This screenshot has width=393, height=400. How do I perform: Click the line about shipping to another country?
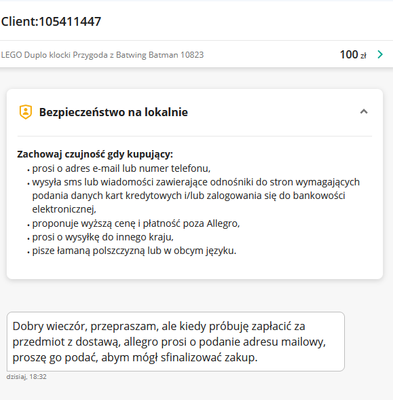(103, 237)
